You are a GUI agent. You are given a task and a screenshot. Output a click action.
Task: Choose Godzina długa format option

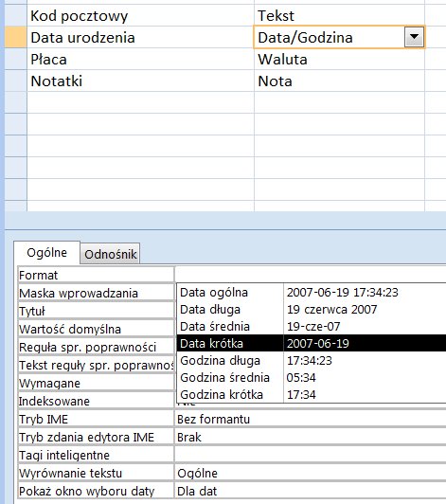click(x=311, y=360)
